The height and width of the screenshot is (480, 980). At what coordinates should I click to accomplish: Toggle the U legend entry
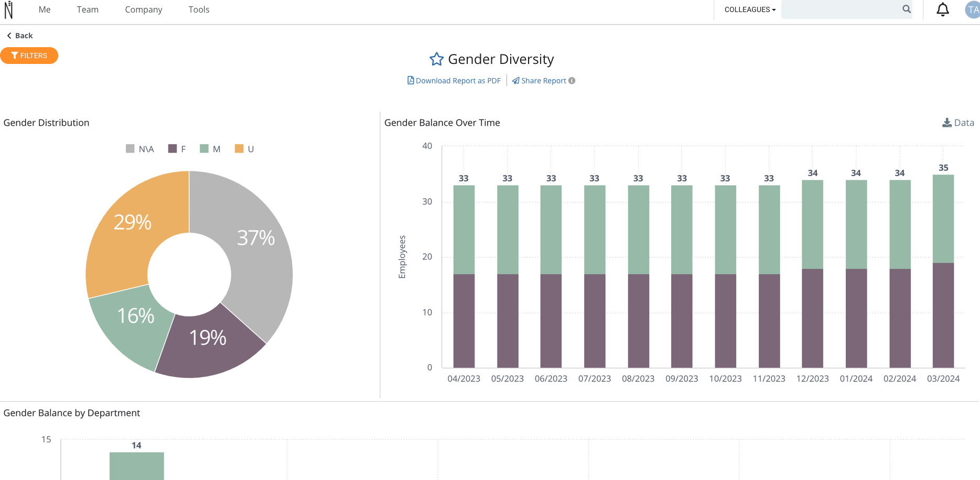(x=244, y=149)
